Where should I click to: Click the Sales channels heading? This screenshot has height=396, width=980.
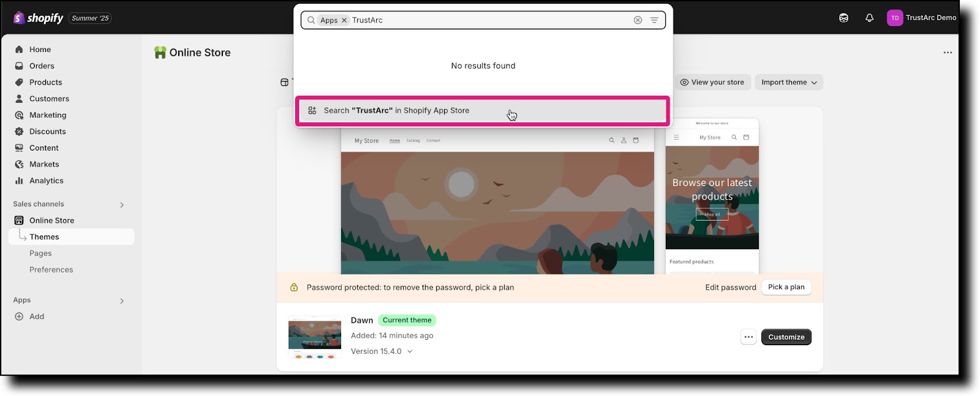pyautogui.click(x=39, y=204)
